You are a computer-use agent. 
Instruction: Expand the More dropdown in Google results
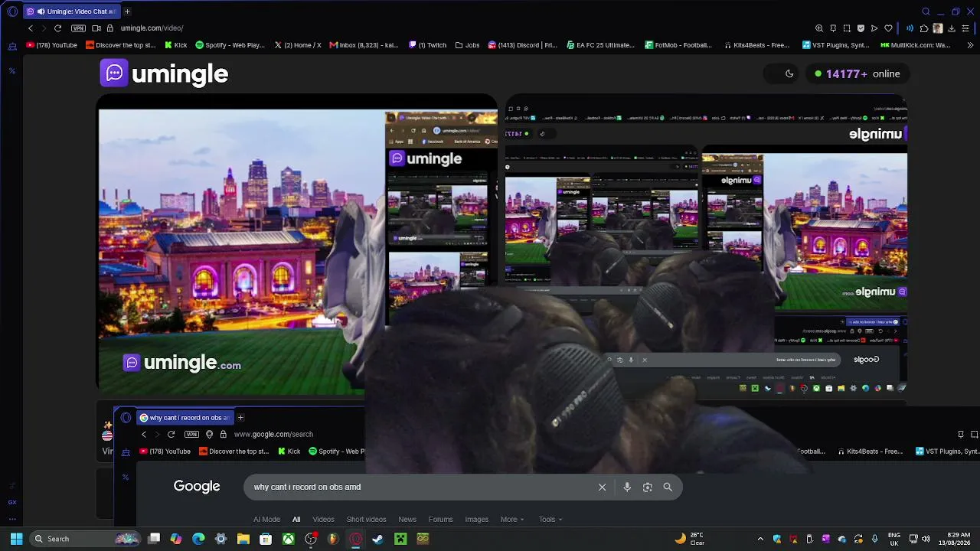(512, 520)
